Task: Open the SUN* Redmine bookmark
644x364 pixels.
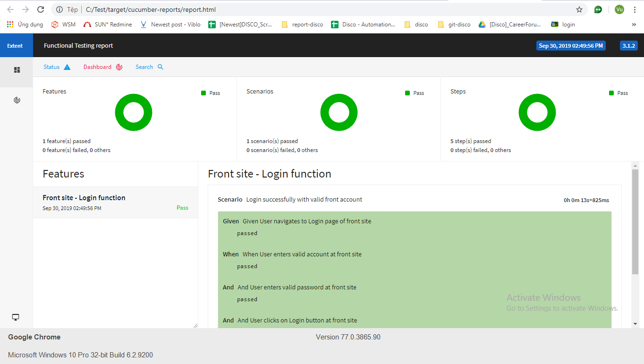Action: 108,25
